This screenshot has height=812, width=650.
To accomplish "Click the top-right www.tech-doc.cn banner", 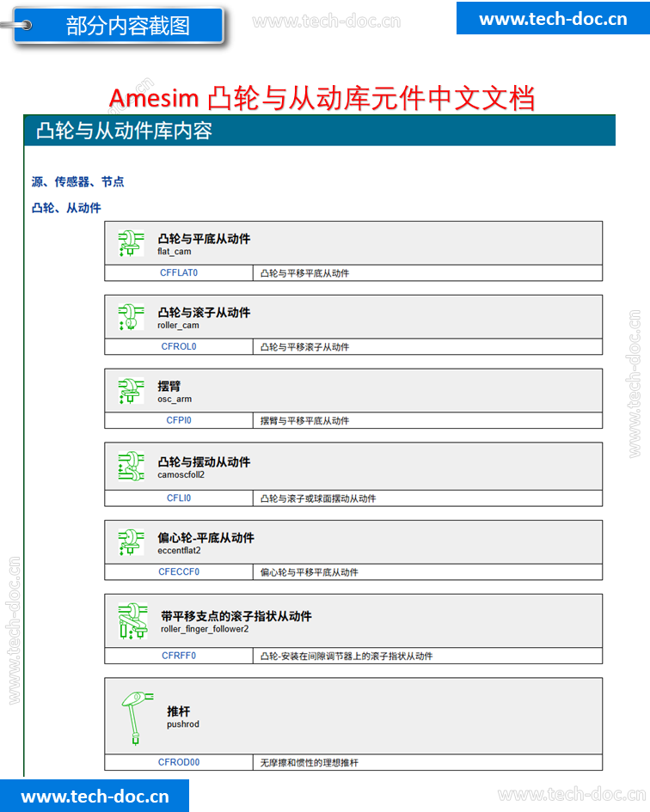I will (553, 19).
